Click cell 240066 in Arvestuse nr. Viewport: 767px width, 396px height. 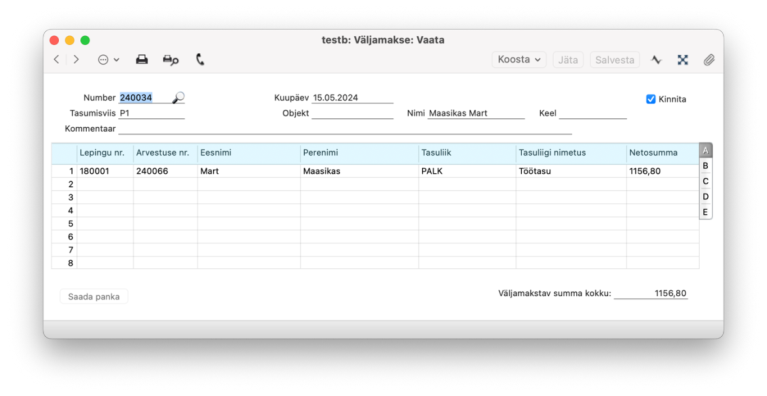pyautogui.click(x=165, y=171)
